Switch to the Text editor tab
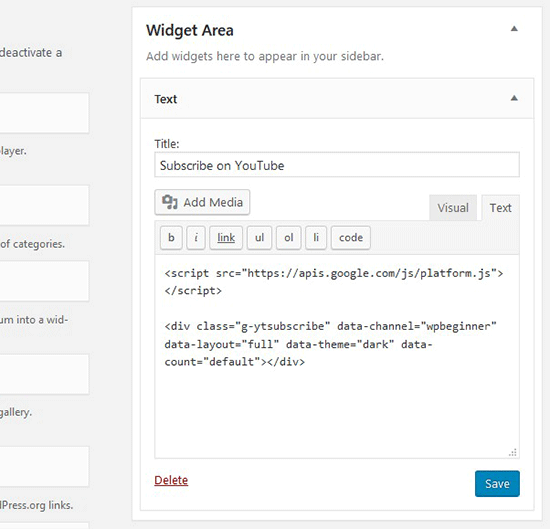Screen dimensions: 550x529 coord(501,208)
